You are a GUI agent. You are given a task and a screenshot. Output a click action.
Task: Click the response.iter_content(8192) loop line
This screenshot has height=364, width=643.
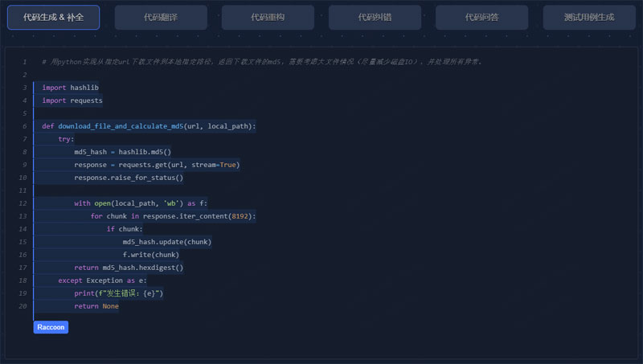(173, 216)
